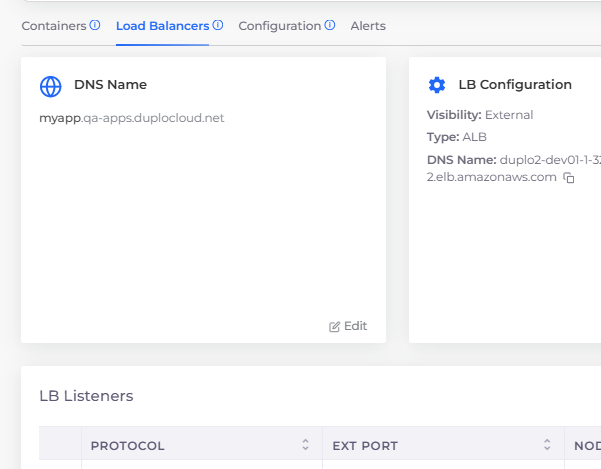Select the Load Balancers tab

[163, 26]
